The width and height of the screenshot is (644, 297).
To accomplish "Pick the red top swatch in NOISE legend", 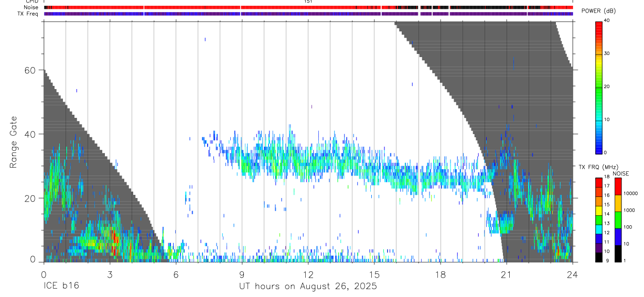I will [618, 186].
